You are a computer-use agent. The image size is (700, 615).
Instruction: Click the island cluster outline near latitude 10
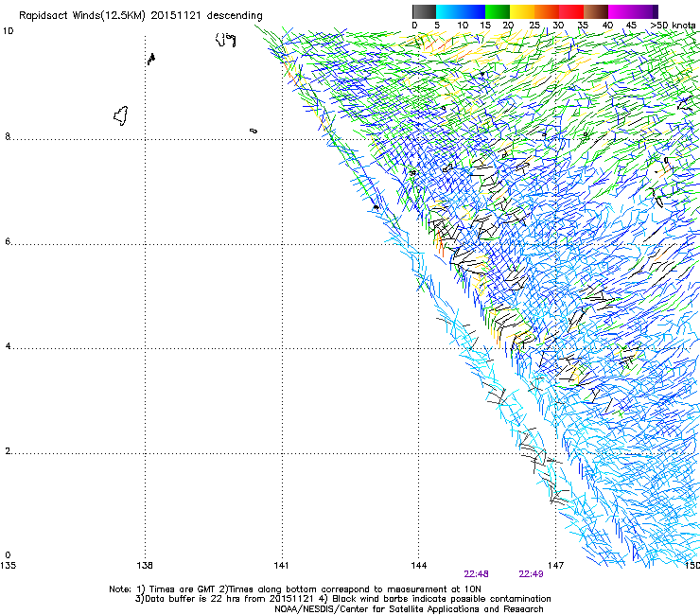coord(226,40)
